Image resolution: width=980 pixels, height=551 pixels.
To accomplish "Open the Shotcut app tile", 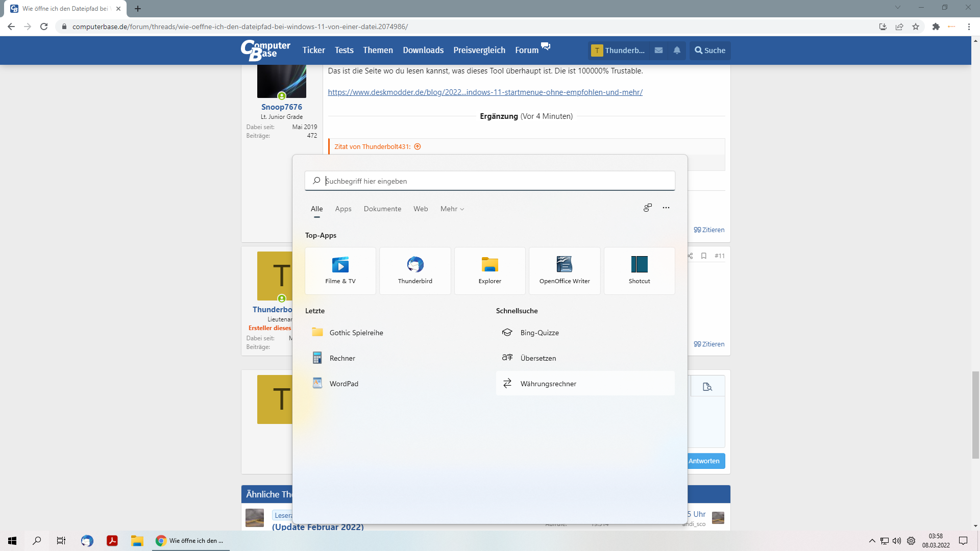I will point(639,270).
